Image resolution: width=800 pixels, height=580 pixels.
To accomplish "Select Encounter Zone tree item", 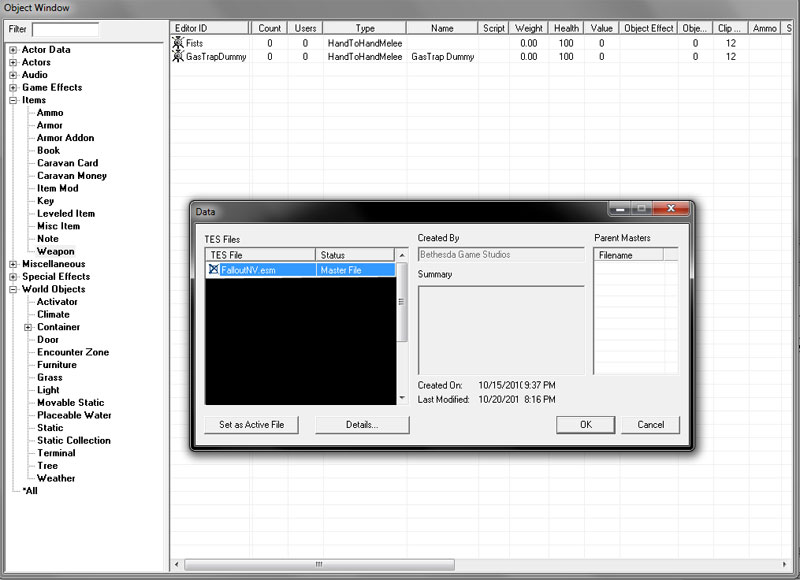I will (x=73, y=352).
